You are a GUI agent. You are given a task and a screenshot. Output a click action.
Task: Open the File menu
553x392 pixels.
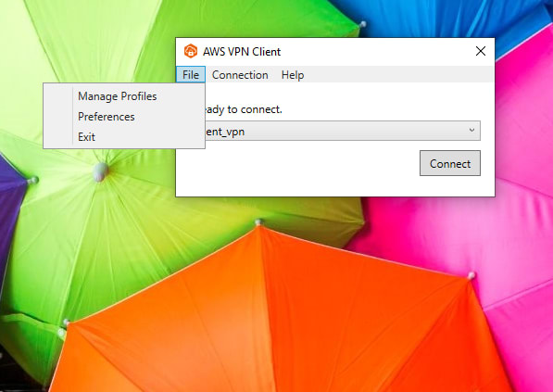click(x=191, y=75)
